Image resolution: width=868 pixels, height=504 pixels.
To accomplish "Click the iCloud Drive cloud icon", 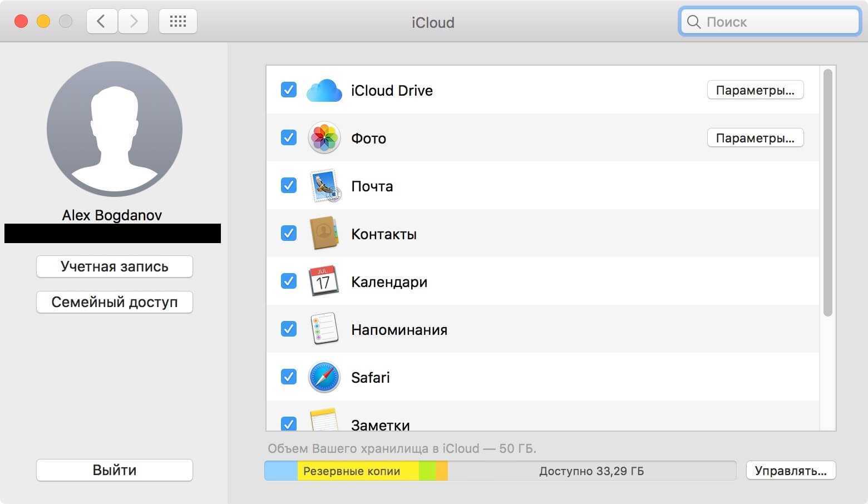I will (324, 91).
